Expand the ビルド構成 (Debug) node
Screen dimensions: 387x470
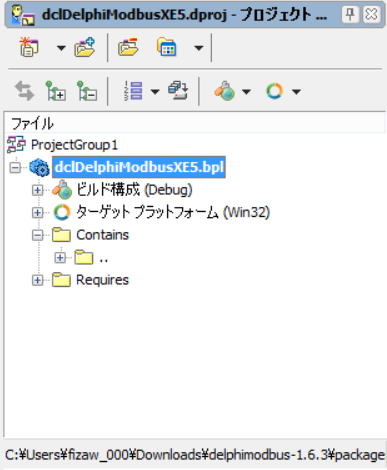pyautogui.click(x=37, y=190)
